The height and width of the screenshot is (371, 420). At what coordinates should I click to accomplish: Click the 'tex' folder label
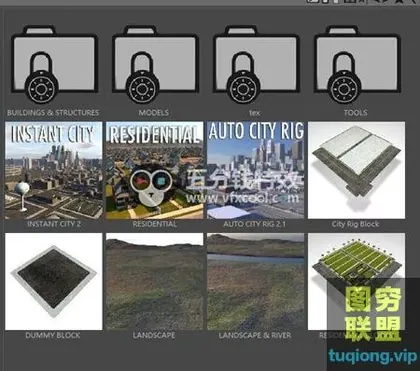[x=254, y=113]
